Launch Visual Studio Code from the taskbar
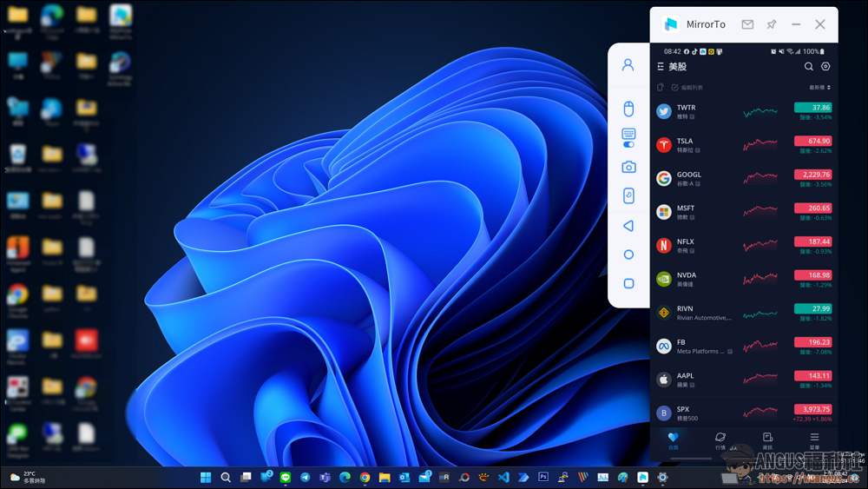Image resolution: width=868 pixels, height=489 pixels. tap(503, 478)
